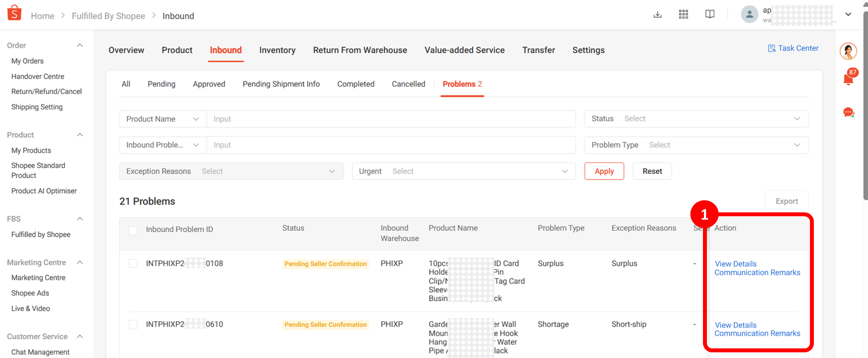This screenshot has height=358, width=868.
Task: Expand the account dropdown chevron
Action: coord(848,14)
